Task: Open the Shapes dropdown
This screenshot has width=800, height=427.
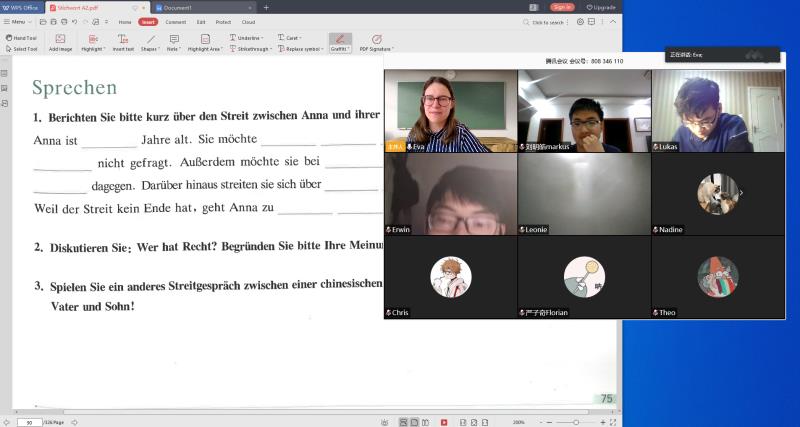Action: [x=149, y=42]
